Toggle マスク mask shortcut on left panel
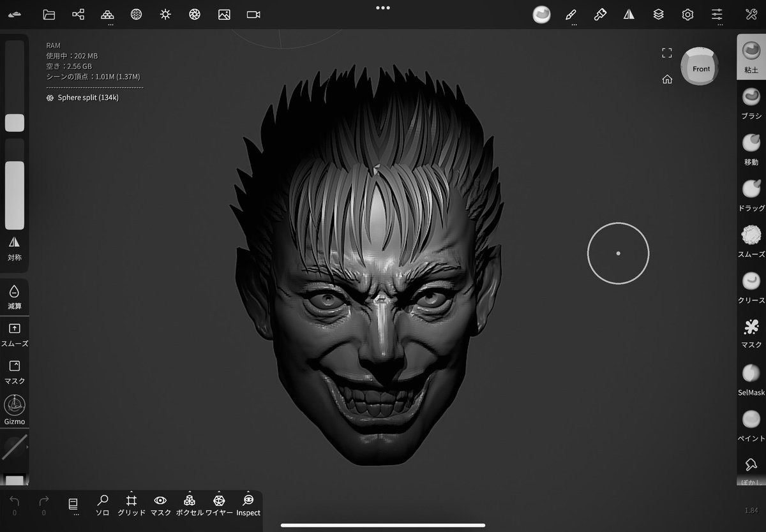Screen dimensions: 766x532 coord(14,373)
